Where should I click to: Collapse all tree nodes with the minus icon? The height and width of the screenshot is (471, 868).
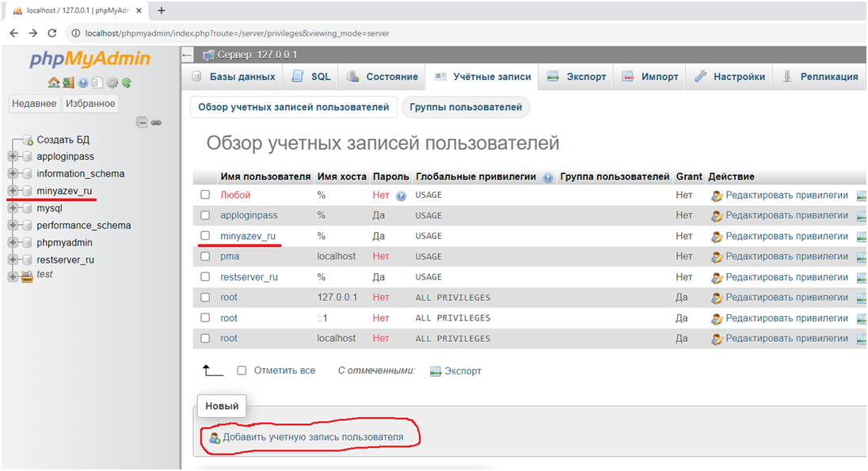click(x=143, y=123)
